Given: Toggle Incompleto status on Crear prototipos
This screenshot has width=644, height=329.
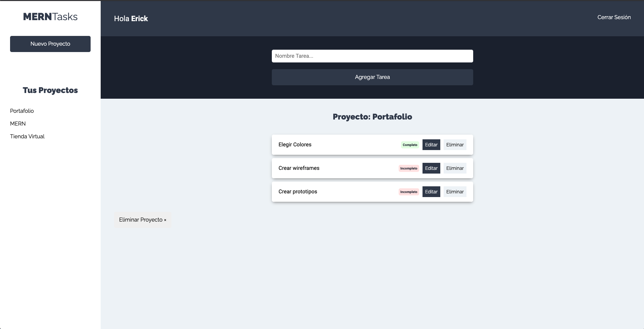Looking at the screenshot, I should coord(409,192).
